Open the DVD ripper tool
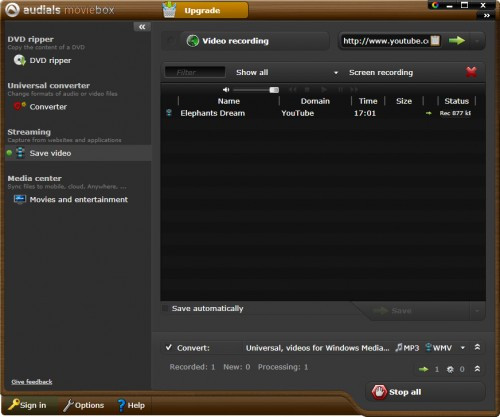This screenshot has width=500, height=417. coord(42,60)
